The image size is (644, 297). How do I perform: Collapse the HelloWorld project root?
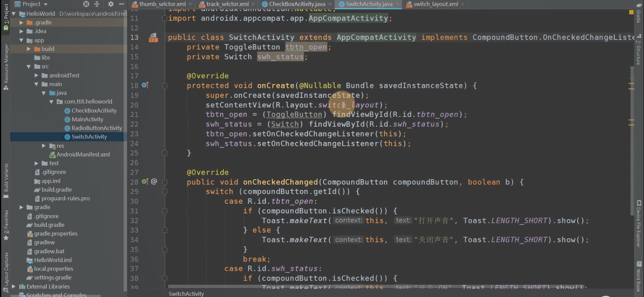click(14, 13)
